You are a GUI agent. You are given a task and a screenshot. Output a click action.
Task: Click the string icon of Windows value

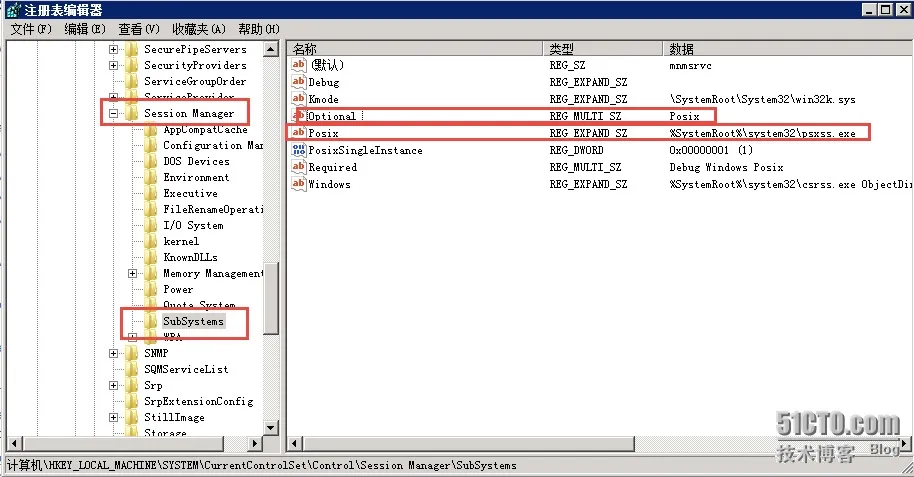298,184
